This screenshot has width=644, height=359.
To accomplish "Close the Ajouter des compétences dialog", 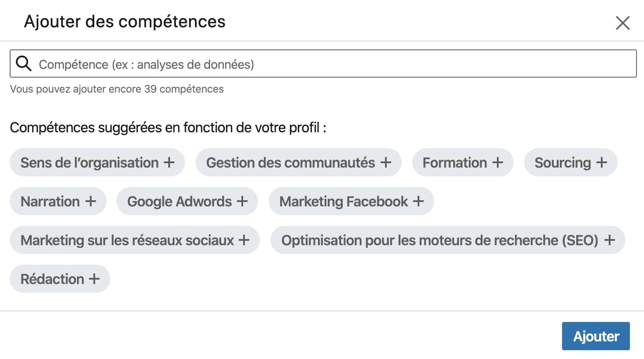I will coord(622,23).
